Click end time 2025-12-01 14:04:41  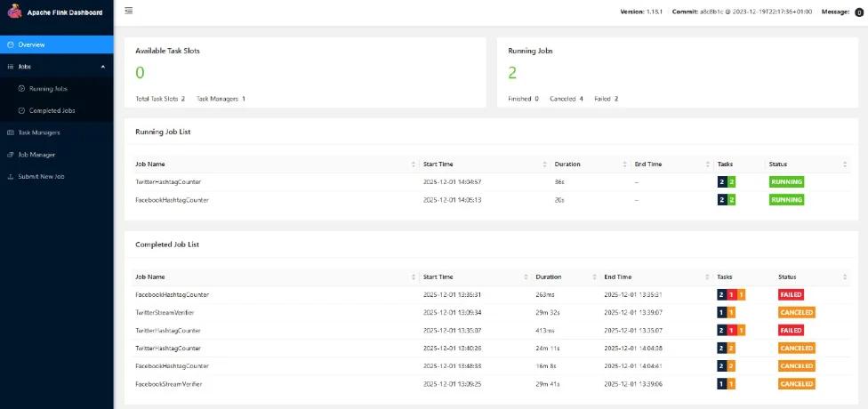point(633,365)
